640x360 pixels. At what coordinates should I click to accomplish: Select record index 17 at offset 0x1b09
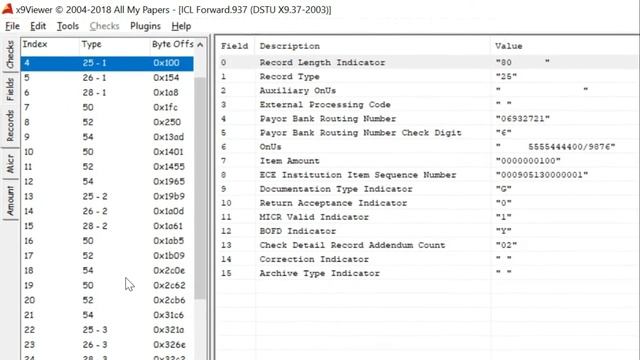(x=107, y=256)
